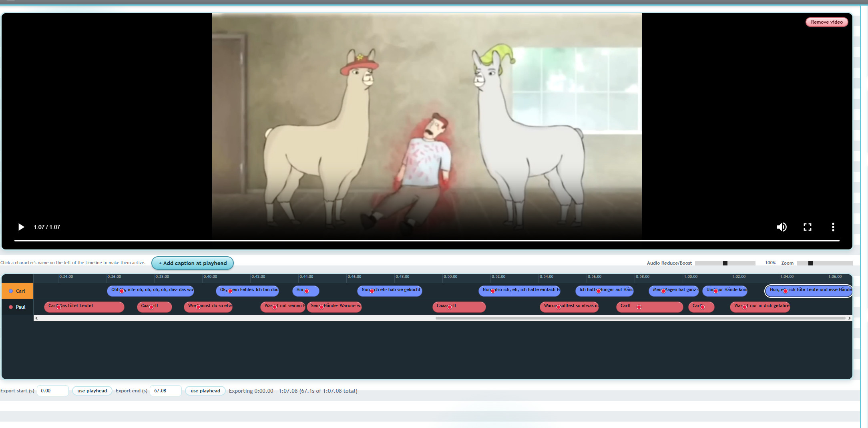Select Carl caption 'Nun, also ich, eh, ich hatte einfach'
Image resolution: width=868 pixels, height=428 pixels.
click(519, 291)
